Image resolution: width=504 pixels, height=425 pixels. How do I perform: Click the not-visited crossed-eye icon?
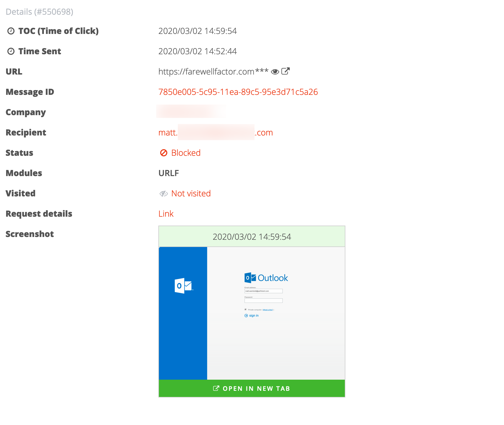pyautogui.click(x=164, y=194)
